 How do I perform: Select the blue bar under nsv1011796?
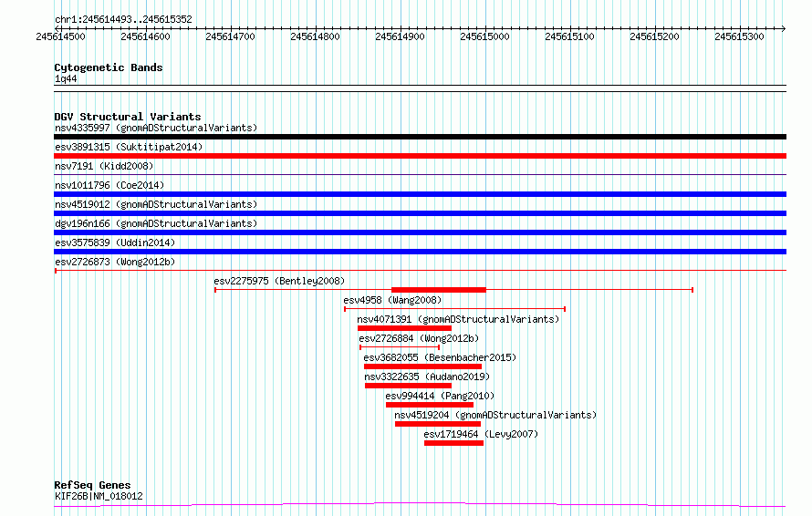tap(420, 194)
